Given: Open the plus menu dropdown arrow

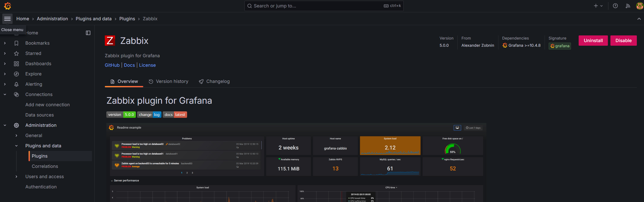Looking at the screenshot, I should coord(601,6).
